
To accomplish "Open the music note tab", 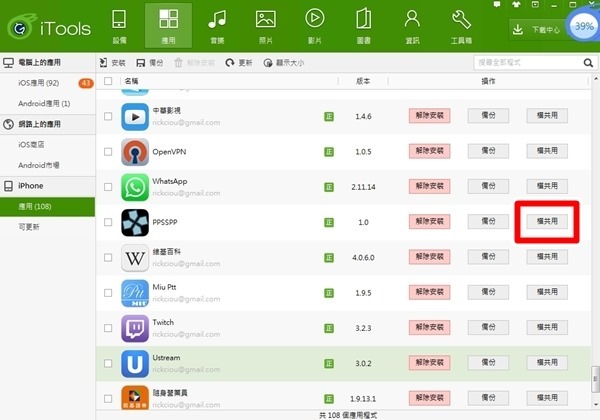I will pyautogui.click(x=217, y=26).
